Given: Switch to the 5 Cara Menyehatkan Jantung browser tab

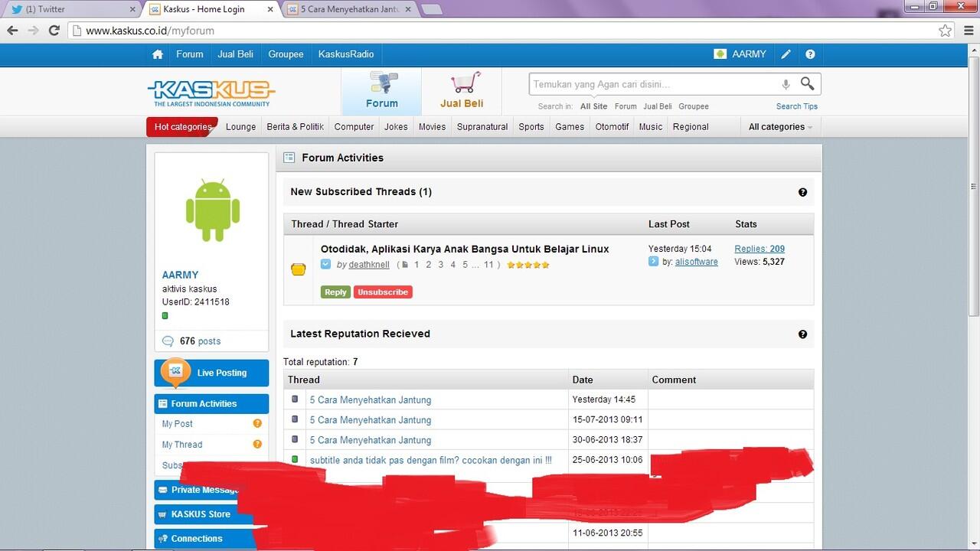Looking at the screenshot, I should click(351, 9).
